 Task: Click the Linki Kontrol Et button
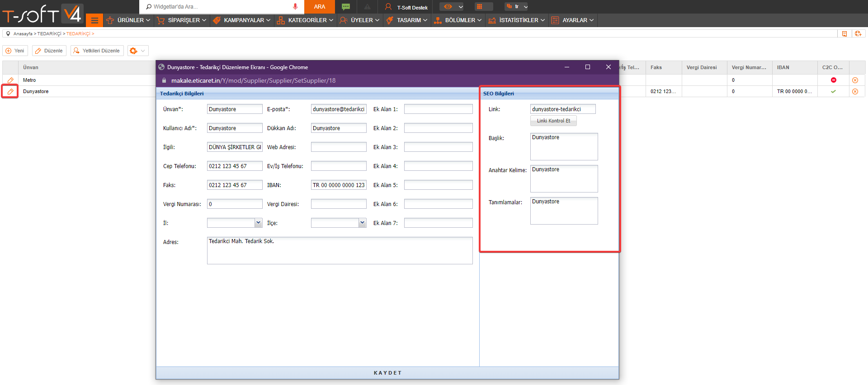coord(553,121)
